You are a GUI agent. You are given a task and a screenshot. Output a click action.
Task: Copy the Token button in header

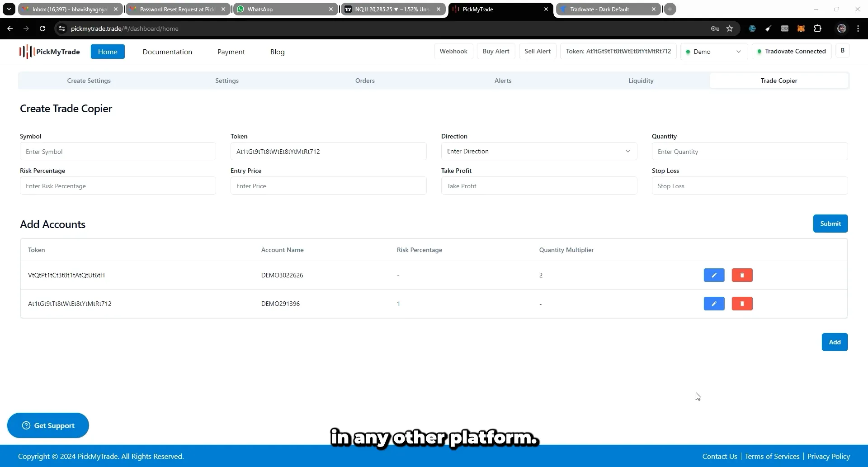618,51
